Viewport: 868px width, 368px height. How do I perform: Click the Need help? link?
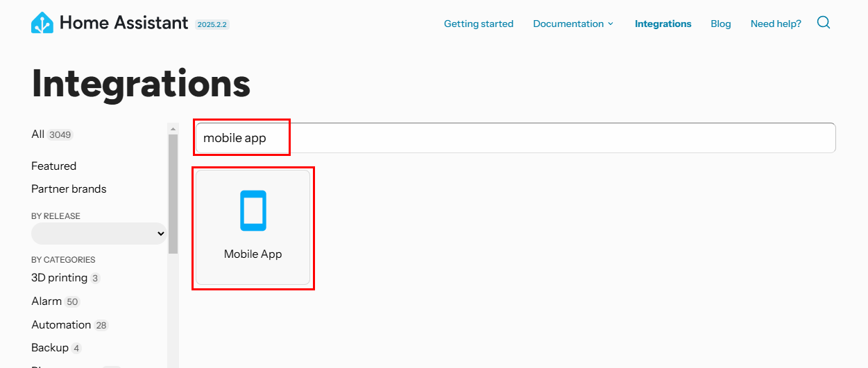776,24
